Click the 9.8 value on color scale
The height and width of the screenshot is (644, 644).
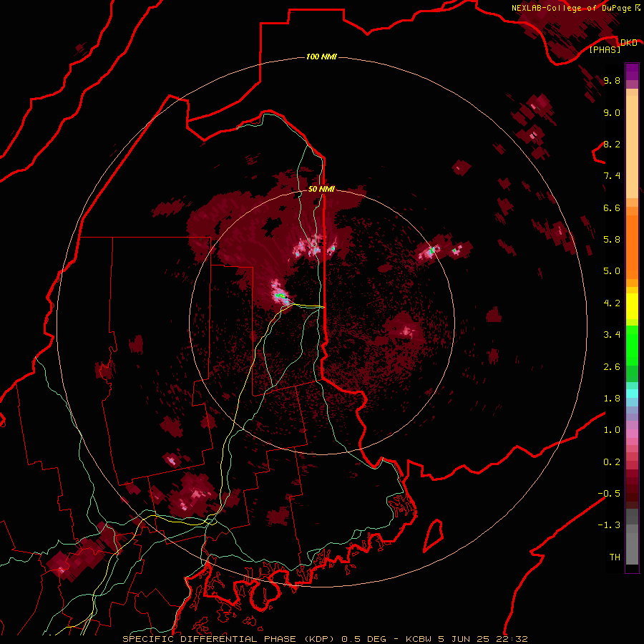tap(612, 81)
